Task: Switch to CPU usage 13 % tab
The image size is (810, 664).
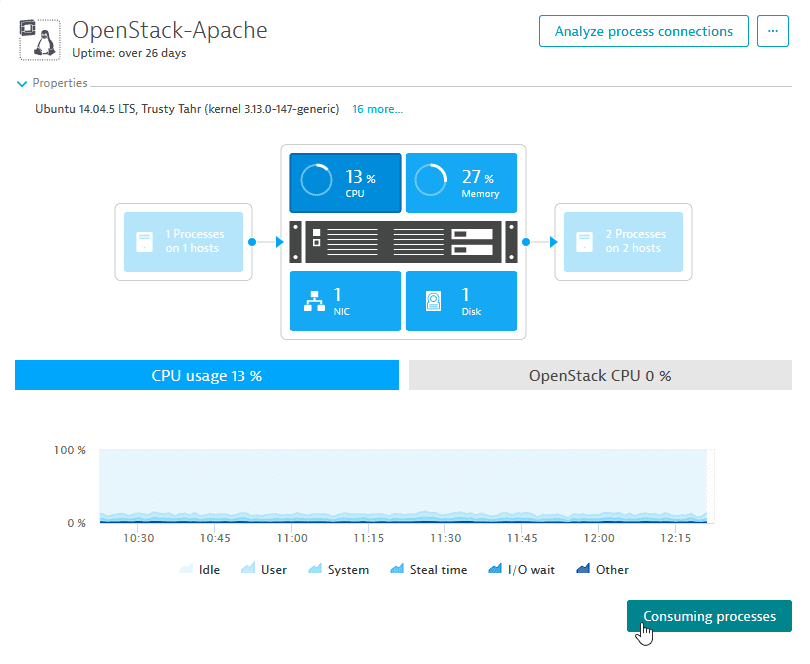Action: [x=207, y=375]
